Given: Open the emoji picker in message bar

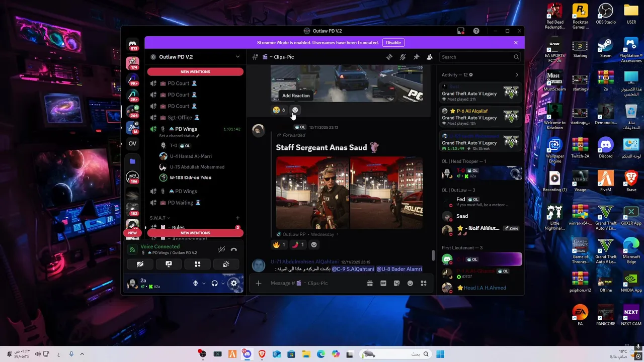Looking at the screenshot, I should (x=410, y=283).
